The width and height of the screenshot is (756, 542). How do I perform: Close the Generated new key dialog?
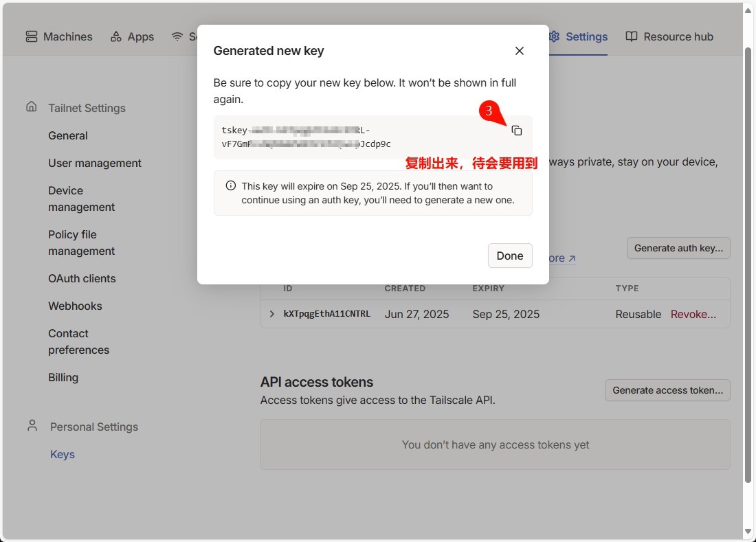point(520,51)
